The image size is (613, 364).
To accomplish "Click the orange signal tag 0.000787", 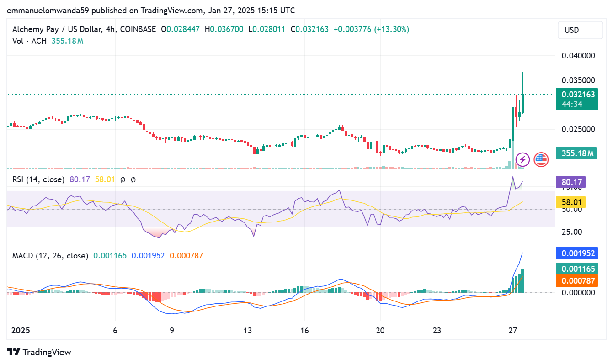I will [x=577, y=280].
